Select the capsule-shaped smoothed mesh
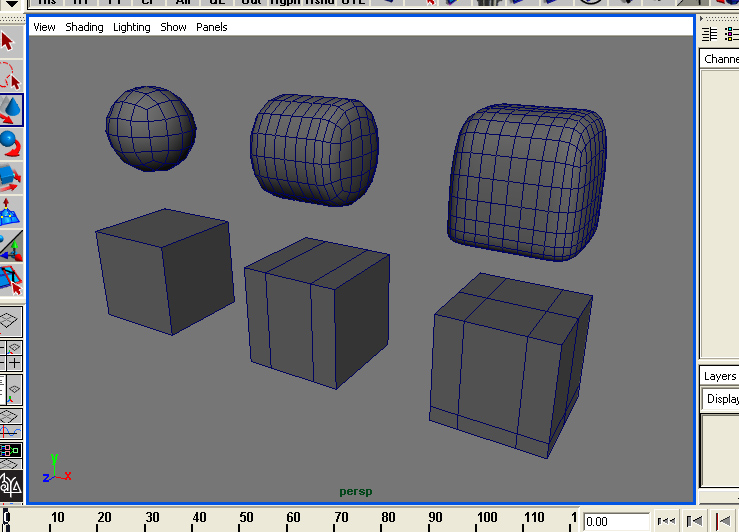The width and height of the screenshot is (739, 532). tap(314, 150)
